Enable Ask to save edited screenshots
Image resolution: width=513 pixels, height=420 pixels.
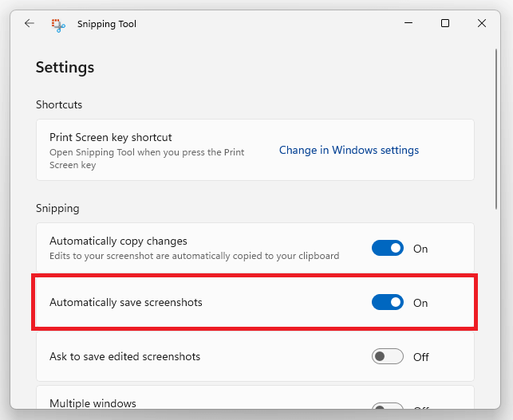click(x=388, y=356)
